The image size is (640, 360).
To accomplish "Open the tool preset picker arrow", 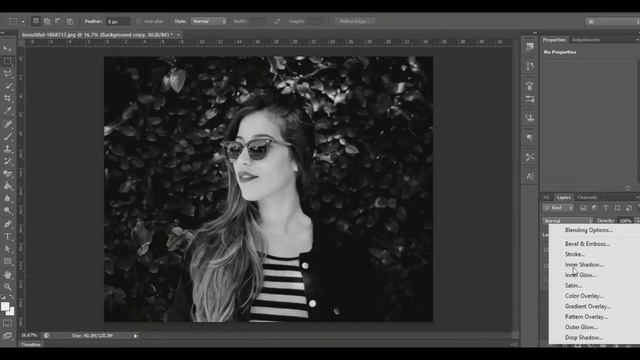I will [22, 21].
